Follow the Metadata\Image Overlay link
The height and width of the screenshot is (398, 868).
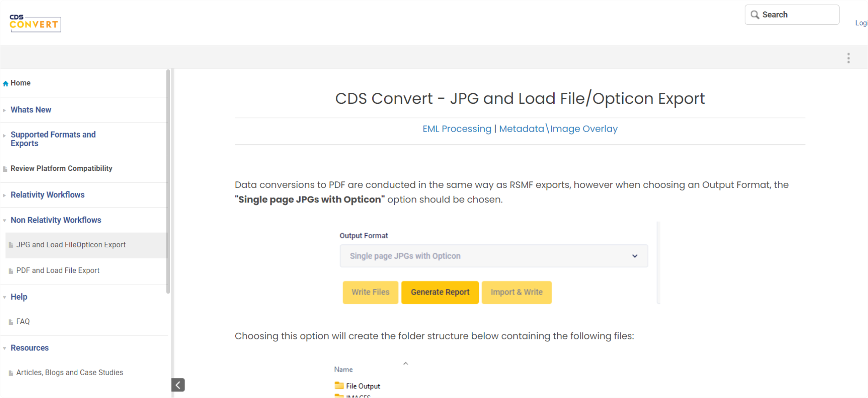[x=558, y=129]
